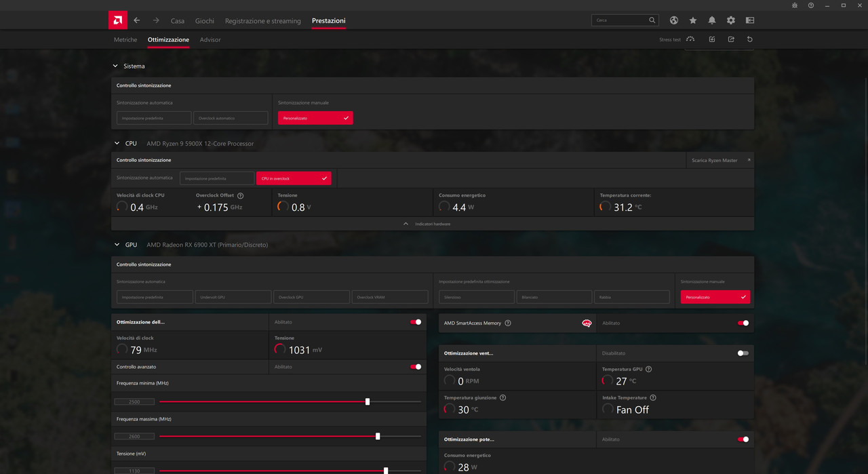The width and height of the screenshot is (868, 474).
Task: Select CPU Impostazione predefinita button
Action: [x=217, y=178]
